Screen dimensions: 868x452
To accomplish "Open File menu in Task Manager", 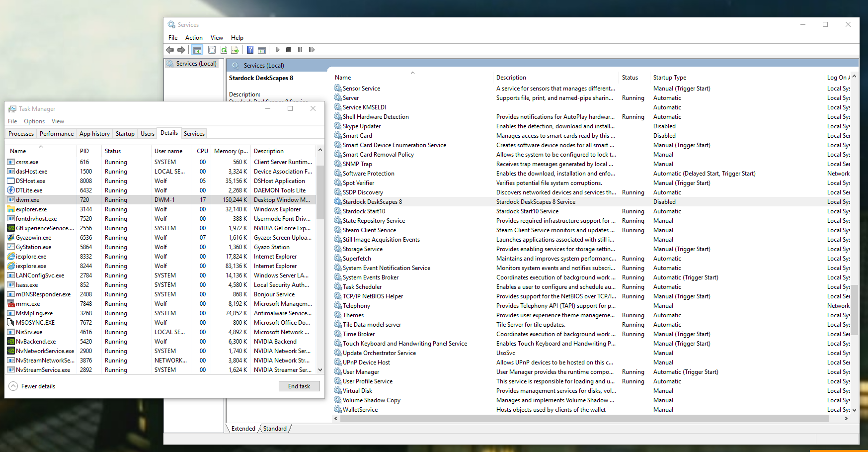I will (12, 121).
